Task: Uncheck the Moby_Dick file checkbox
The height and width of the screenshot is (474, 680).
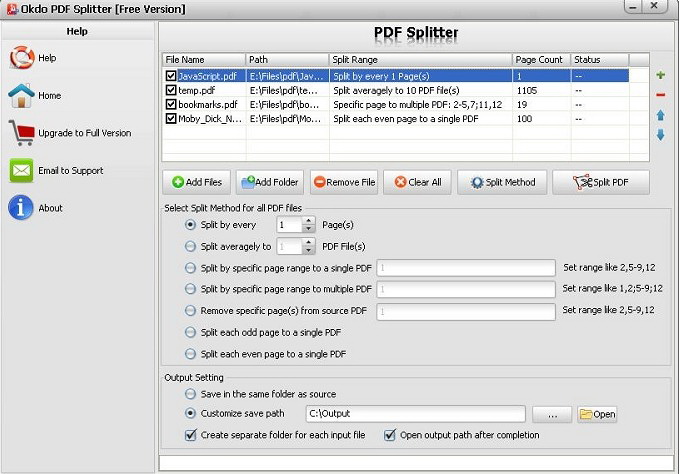Action: 171,118
